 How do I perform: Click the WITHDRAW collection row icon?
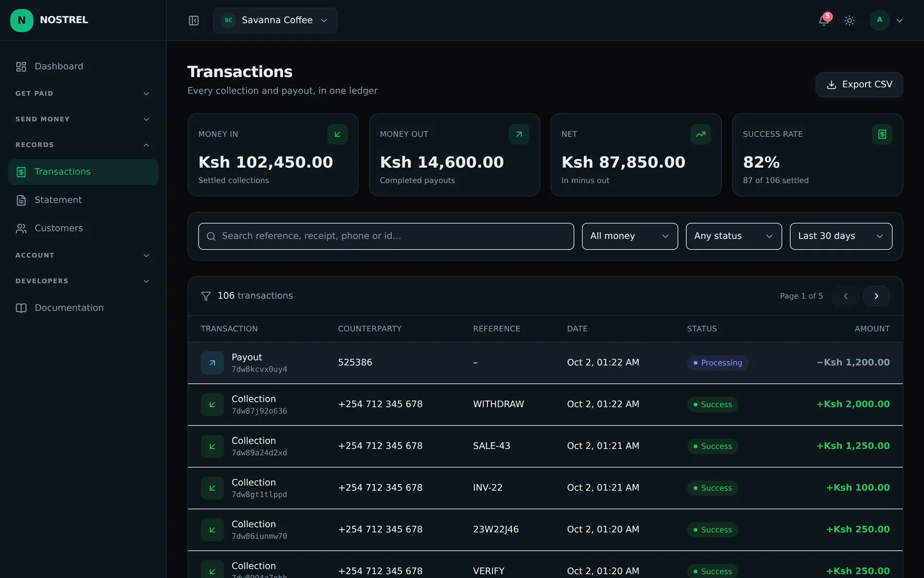coord(212,404)
